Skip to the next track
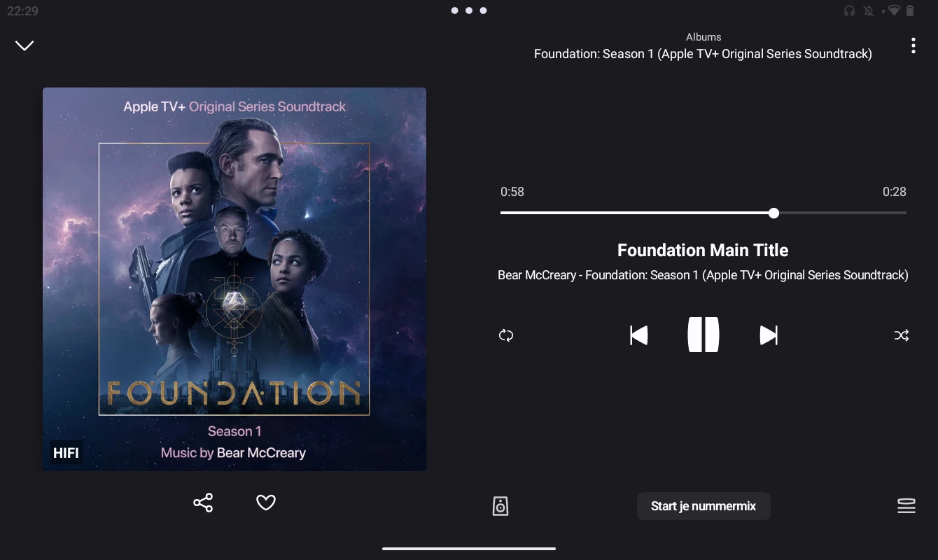The width and height of the screenshot is (938, 560). (769, 335)
